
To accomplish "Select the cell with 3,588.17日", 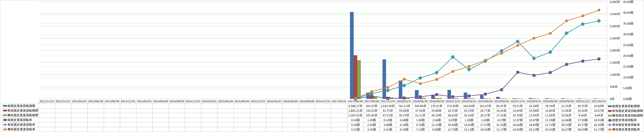I will 356,106.
